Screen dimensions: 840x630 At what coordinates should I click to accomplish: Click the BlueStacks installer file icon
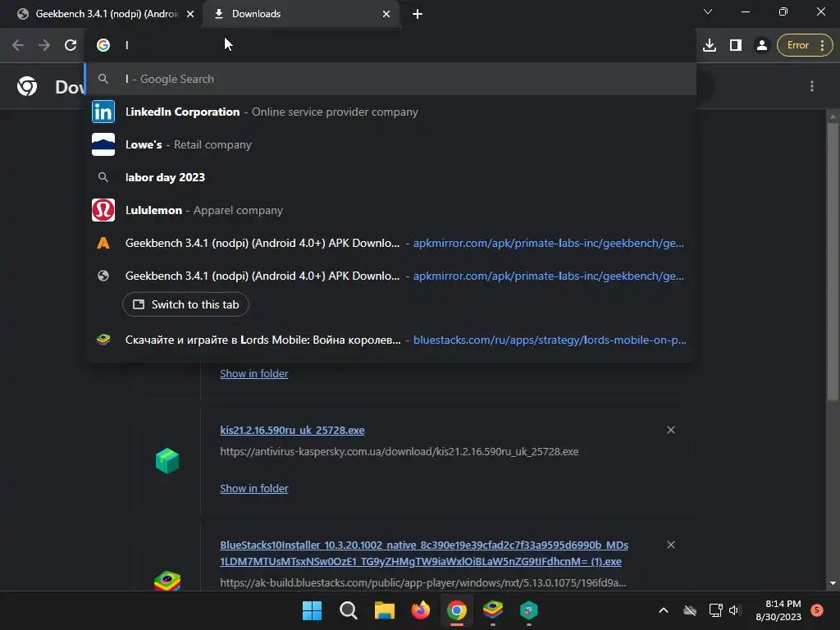[167, 581]
